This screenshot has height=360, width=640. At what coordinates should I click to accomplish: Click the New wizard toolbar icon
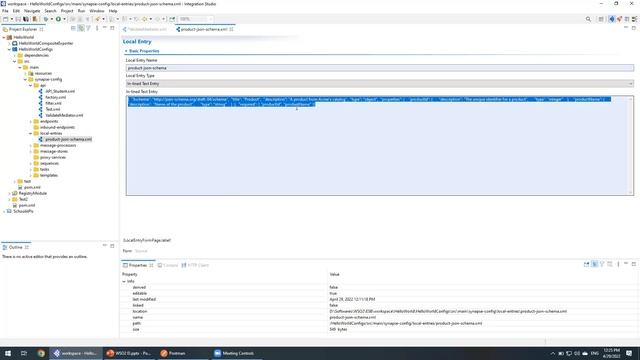pyautogui.click(x=6, y=19)
